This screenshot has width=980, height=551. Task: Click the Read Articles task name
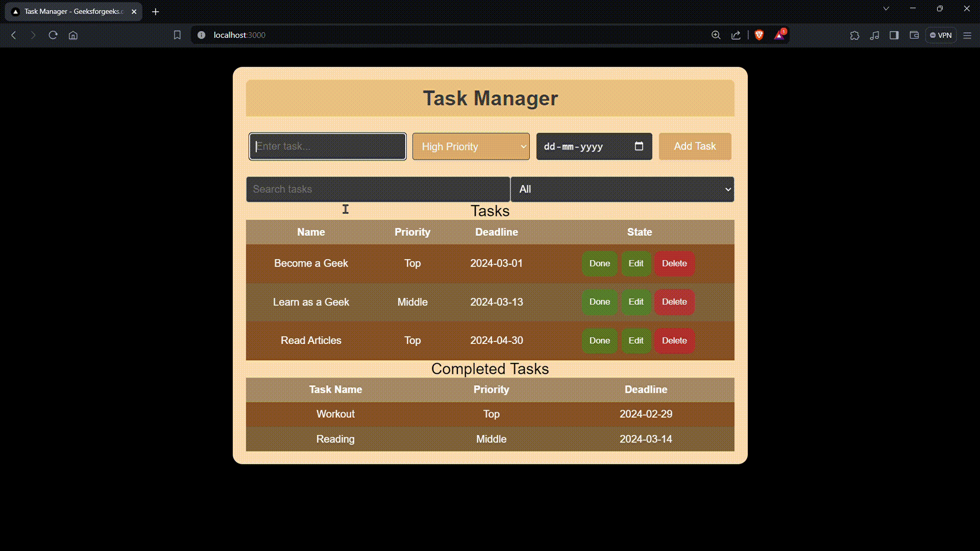click(x=311, y=341)
